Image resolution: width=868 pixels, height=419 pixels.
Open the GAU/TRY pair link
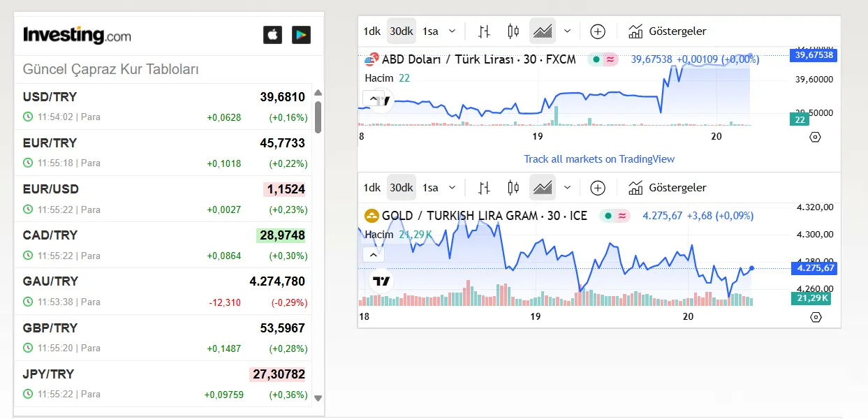[x=50, y=281]
